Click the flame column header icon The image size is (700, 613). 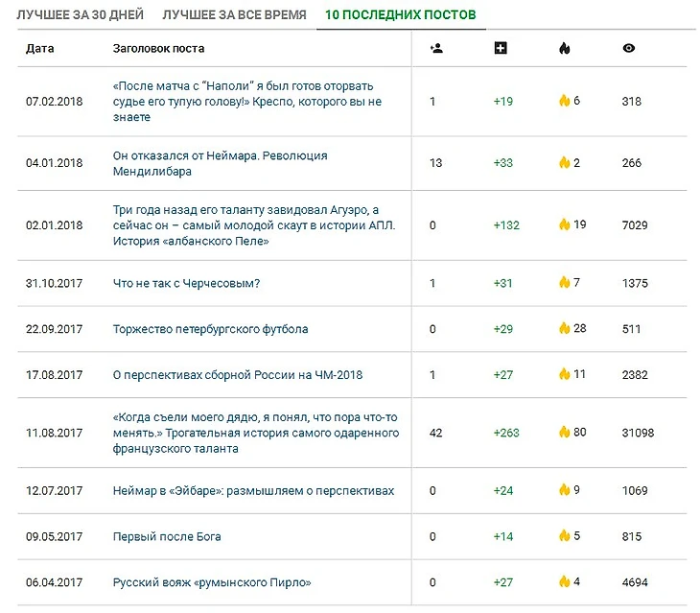point(564,48)
